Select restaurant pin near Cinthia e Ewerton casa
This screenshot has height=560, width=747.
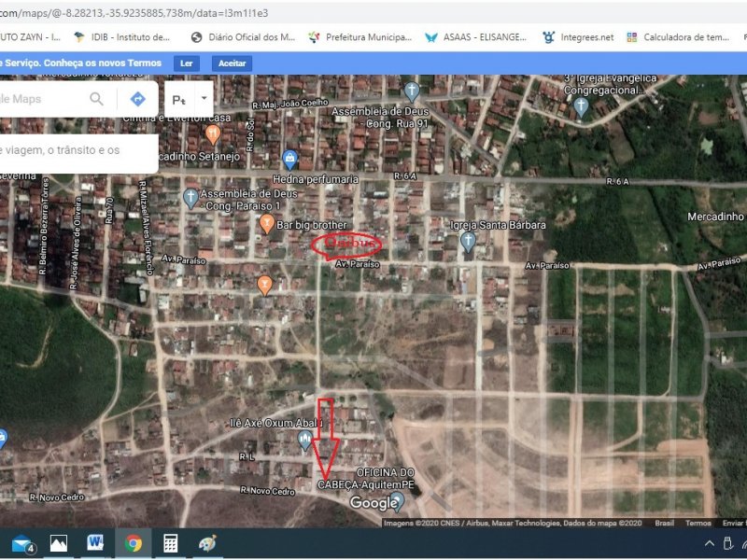pyautogui.click(x=213, y=134)
